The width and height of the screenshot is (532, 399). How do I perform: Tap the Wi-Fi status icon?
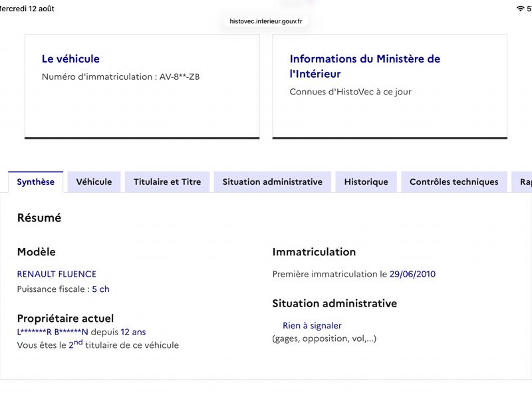pos(520,9)
